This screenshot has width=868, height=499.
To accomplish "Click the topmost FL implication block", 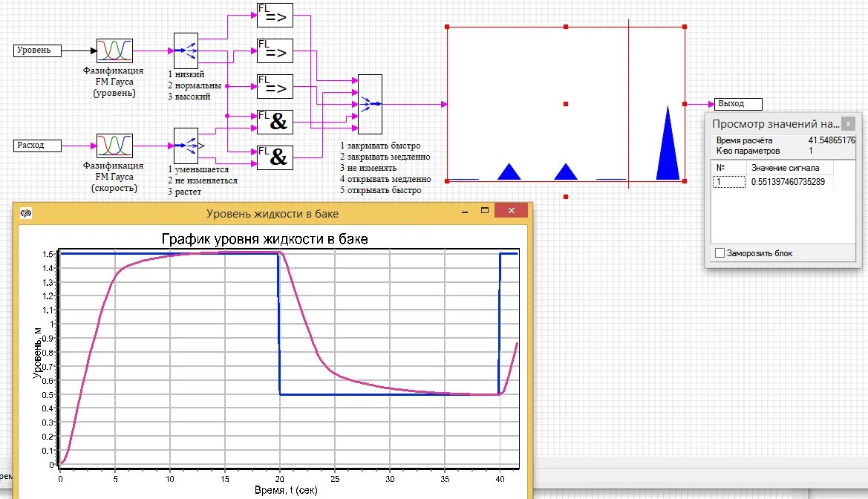I will 275,16.
